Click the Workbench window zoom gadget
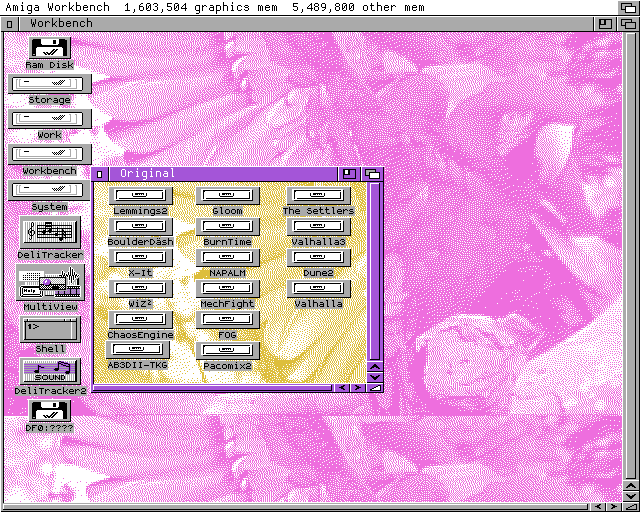The height and width of the screenshot is (512, 640). click(x=604, y=24)
